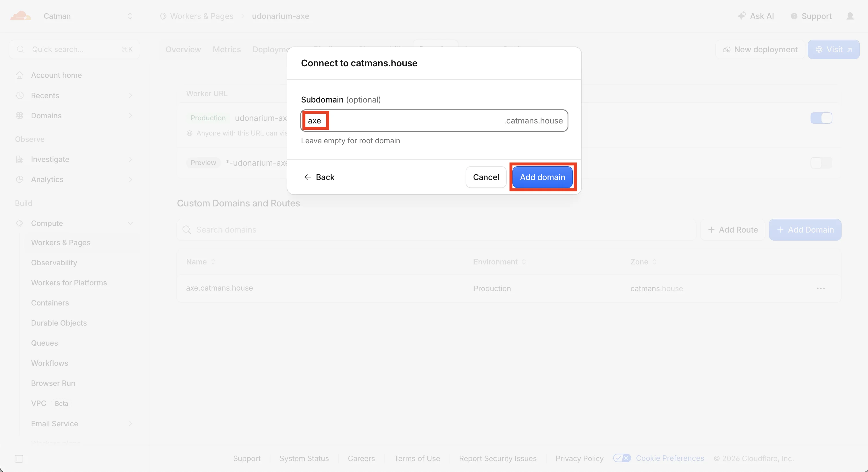Screen dimensions: 868x472
Task: Open the Privacy Policy footer link
Action: 580,458
